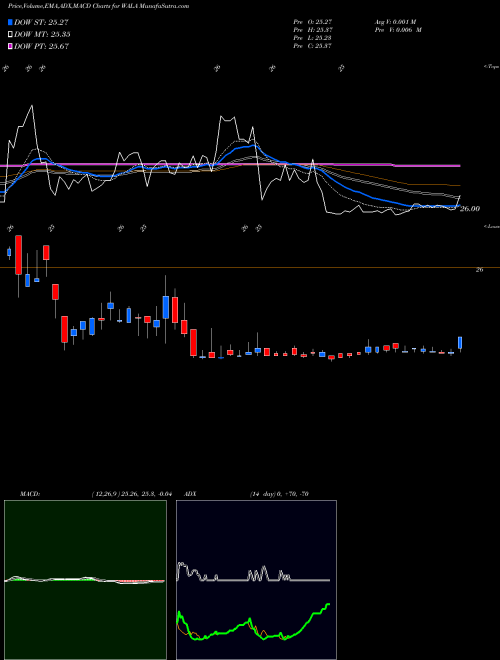Screen dimensions: 500x660
Task: Click the 'Avg V: 0.001 M' value
Action: (x=397, y=22)
